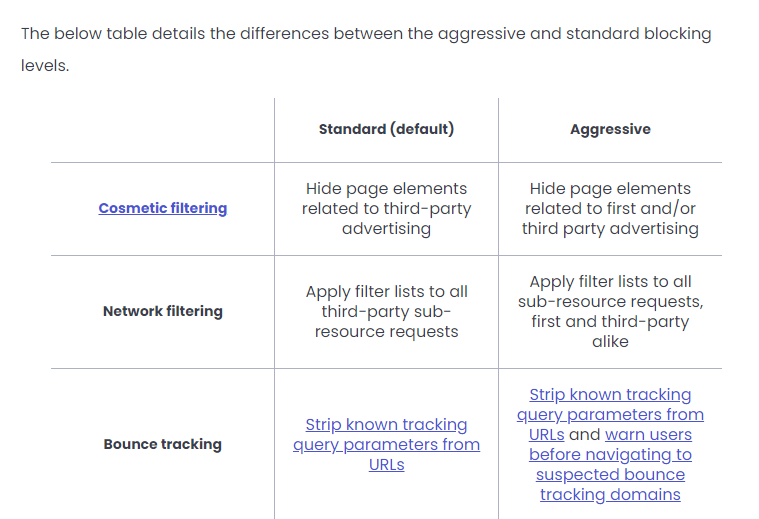
Task: Click Standard cell about third-party advertising elements
Action: (x=386, y=208)
